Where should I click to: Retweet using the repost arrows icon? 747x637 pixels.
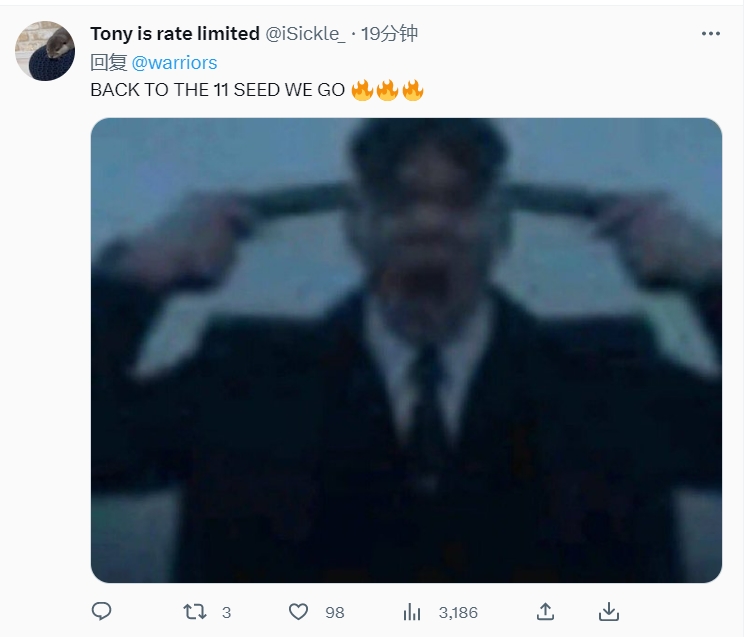tap(195, 612)
